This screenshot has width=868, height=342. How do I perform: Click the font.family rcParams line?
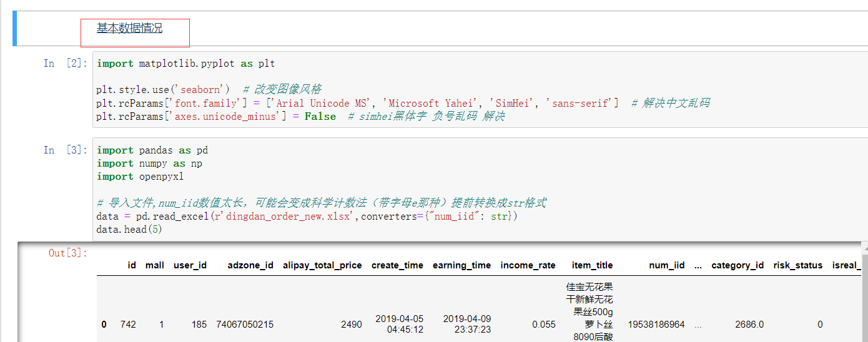point(403,103)
